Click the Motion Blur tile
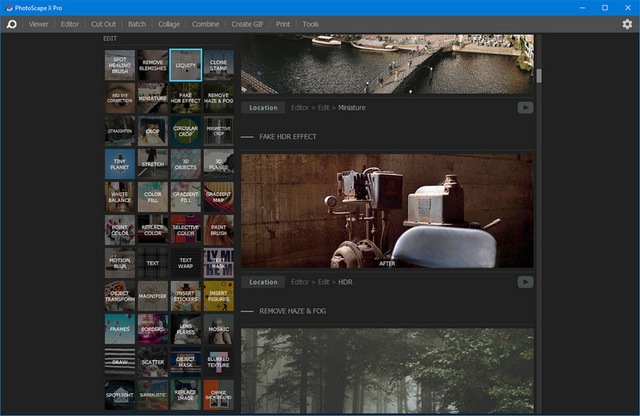640x416 pixels. click(x=120, y=263)
